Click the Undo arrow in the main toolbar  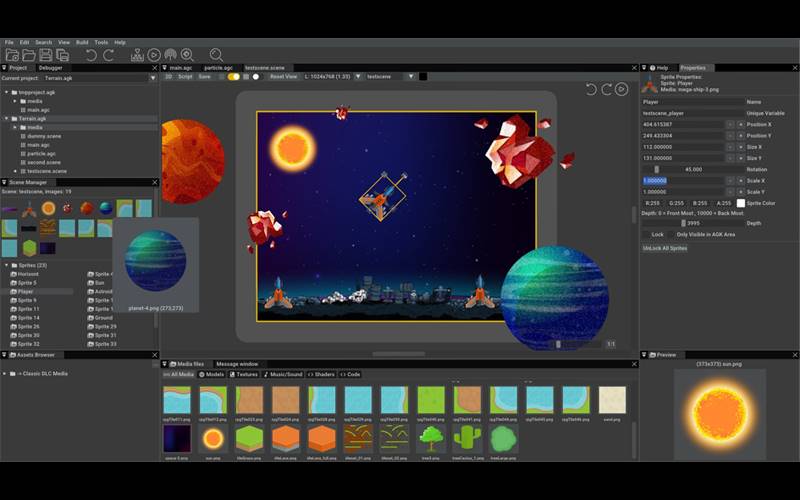pyautogui.click(x=91, y=55)
